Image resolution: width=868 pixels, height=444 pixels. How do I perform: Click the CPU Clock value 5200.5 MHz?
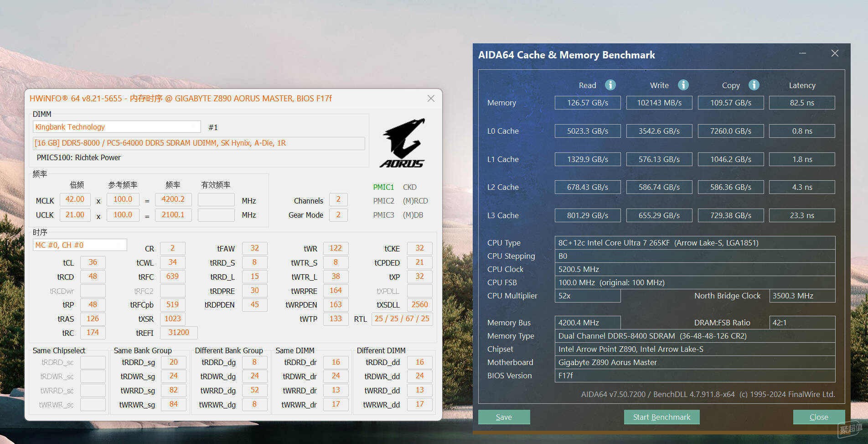[x=695, y=269]
